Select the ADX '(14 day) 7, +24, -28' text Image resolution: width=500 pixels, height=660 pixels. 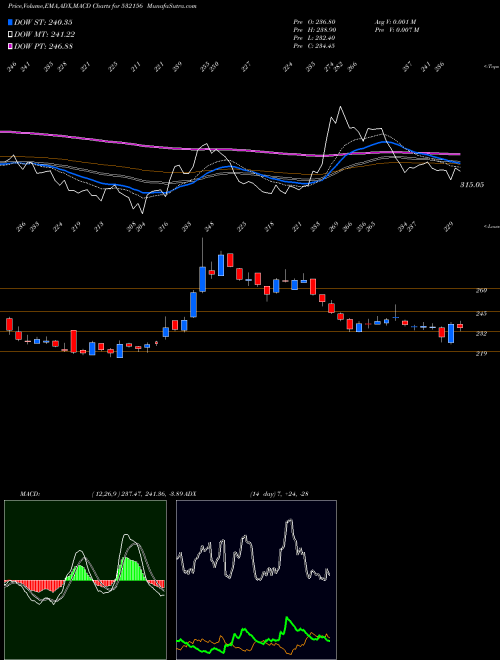[x=279, y=494]
